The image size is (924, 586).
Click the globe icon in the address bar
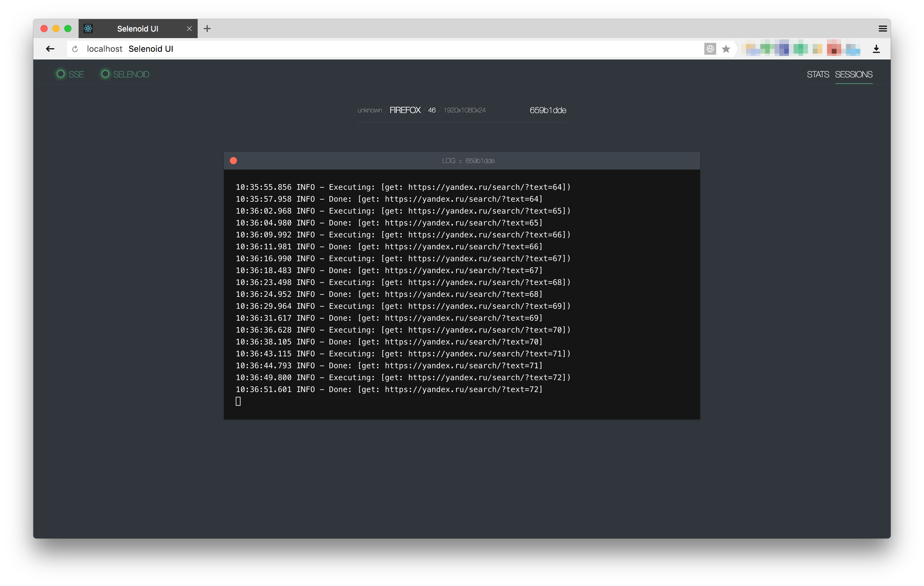tap(710, 49)
